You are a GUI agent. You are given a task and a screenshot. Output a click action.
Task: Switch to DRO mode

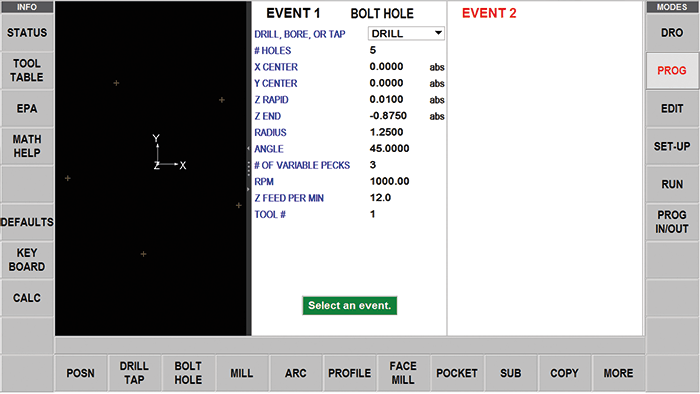(x=672, y=33)
